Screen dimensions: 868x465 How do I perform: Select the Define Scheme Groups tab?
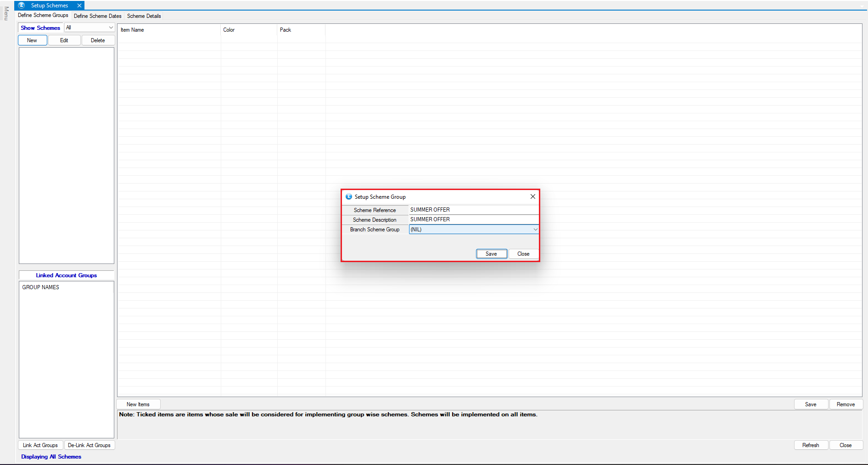(x=43, y=16)
